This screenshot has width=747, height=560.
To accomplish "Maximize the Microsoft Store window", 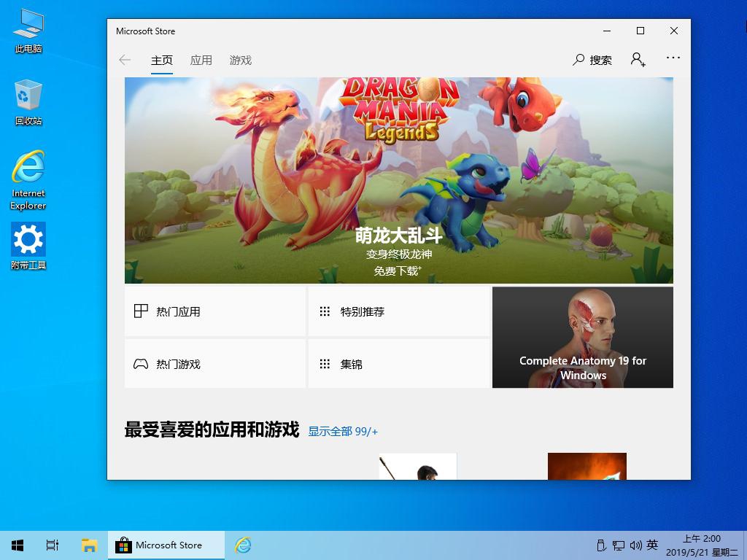I will pos(640,31).
